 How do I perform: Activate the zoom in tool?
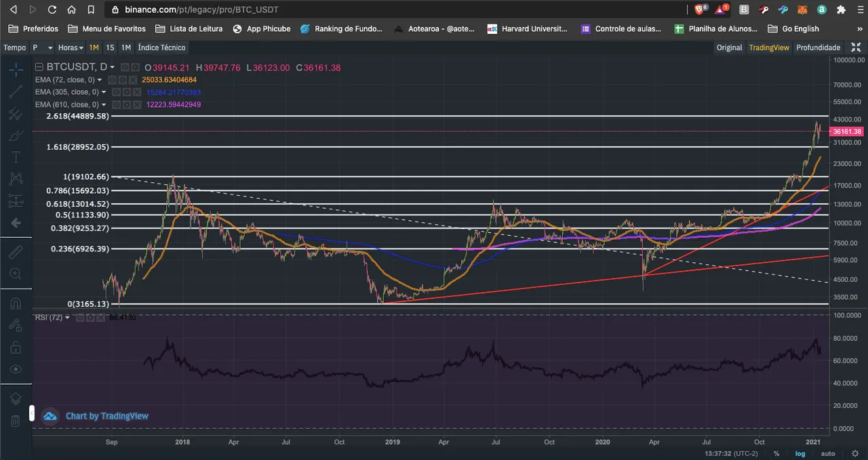click(x=16, y=274)
